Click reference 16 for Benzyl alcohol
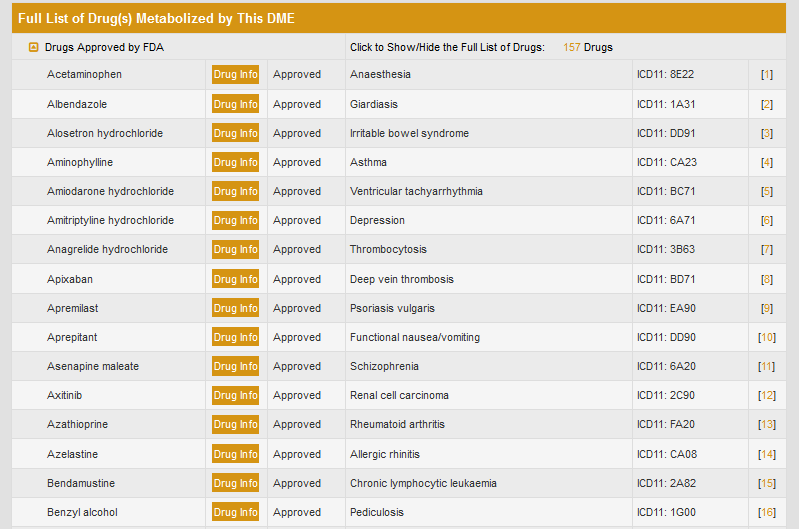799x529 pixels. pyautogui.click(x=767, y=512)
